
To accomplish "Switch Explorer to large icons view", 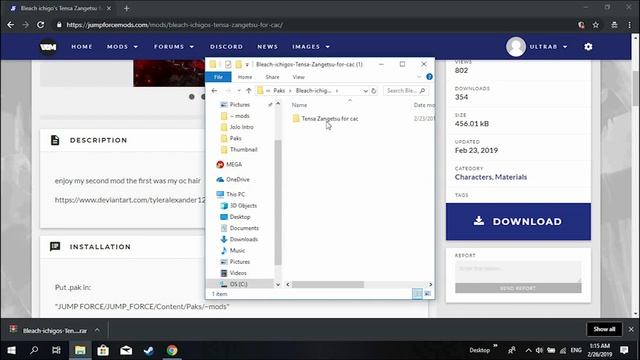I will pyautogui.click(x=427, y=293).
